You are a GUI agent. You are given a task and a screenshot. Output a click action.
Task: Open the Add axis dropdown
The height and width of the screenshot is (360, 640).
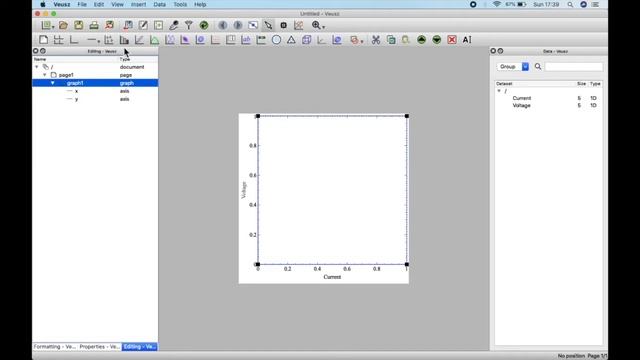click(93, 40)
